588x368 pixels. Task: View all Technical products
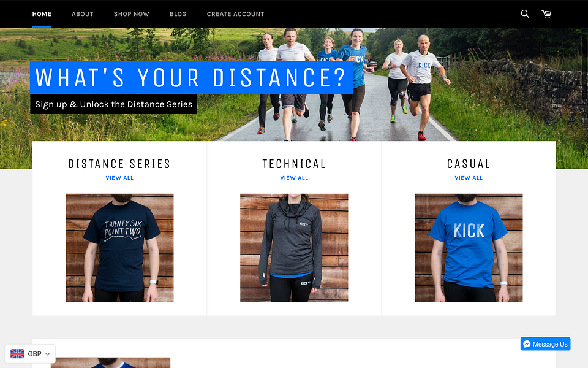(294, 178)
